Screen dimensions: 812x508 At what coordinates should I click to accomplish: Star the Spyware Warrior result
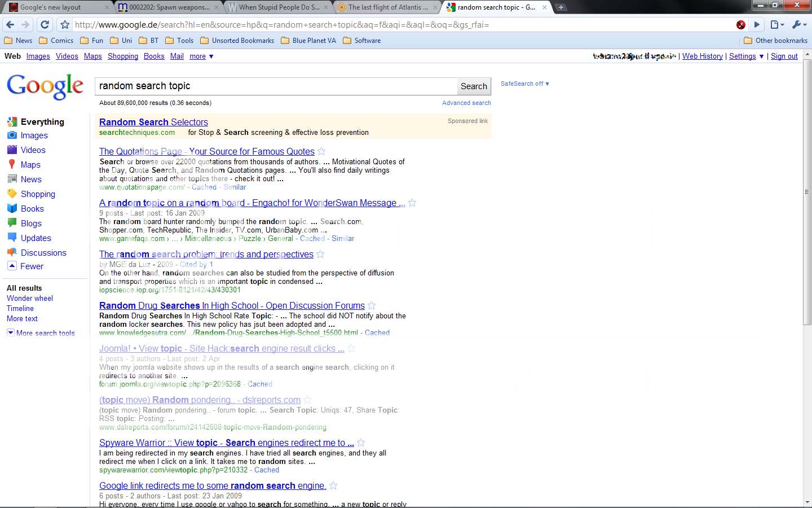361,443
